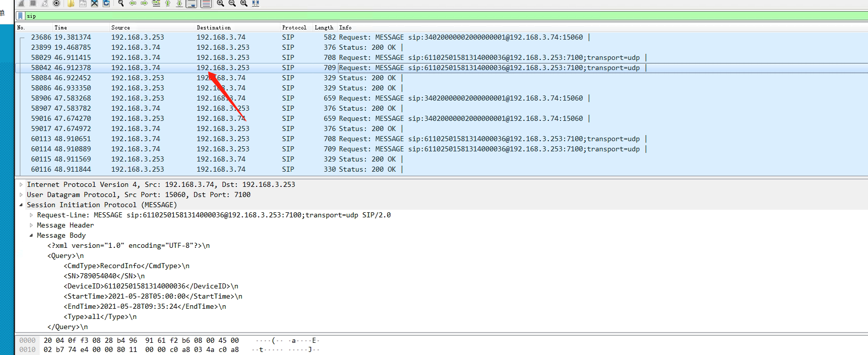Viewport: 868px width, 355px height.
Task: Reset packet text to normal size
Action: coord(244,3)
